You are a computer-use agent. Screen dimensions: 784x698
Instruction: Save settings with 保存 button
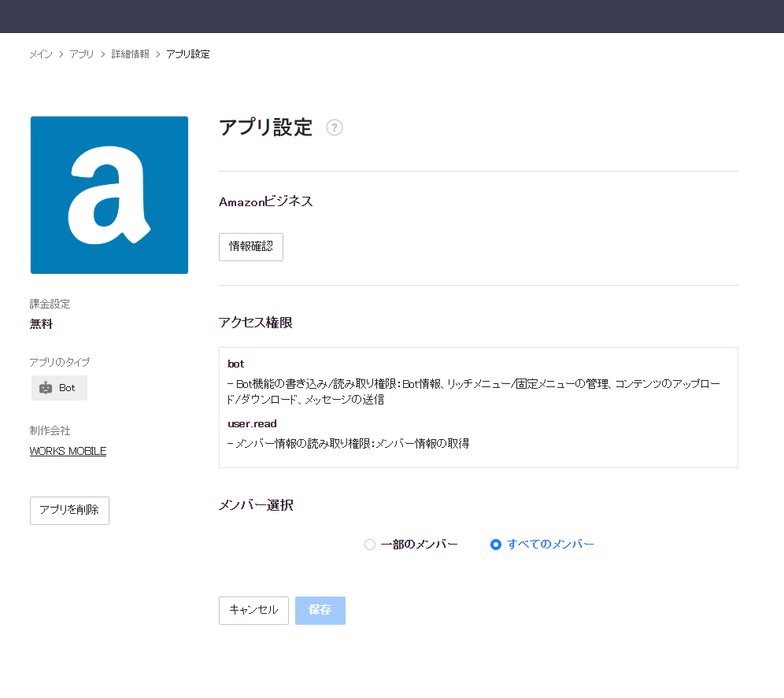(320, 610)
